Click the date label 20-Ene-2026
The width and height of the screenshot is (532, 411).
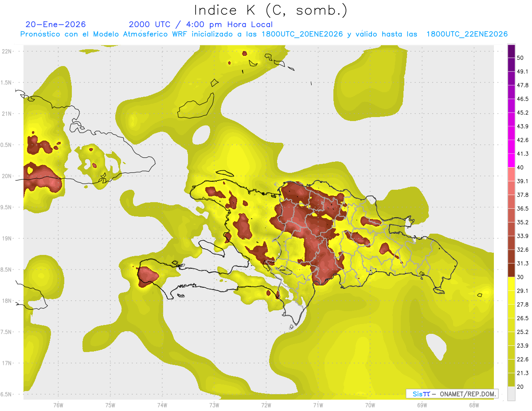pos(55,24)
